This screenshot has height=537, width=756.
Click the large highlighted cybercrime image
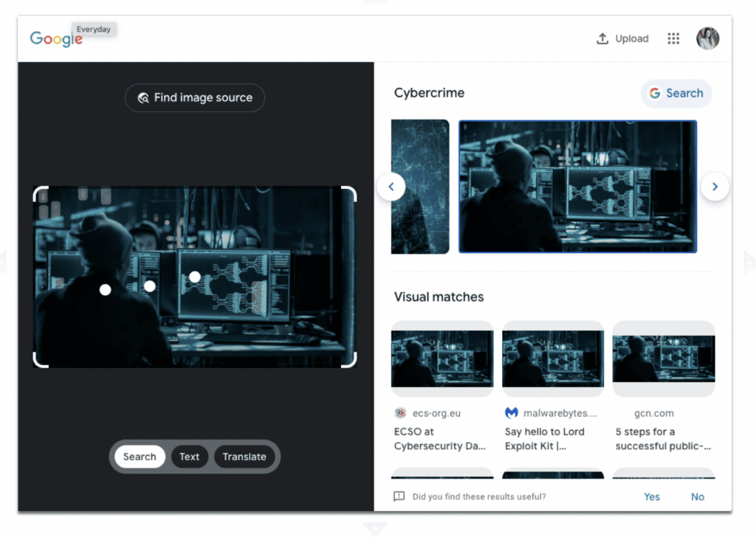click(x=577, y=187)
